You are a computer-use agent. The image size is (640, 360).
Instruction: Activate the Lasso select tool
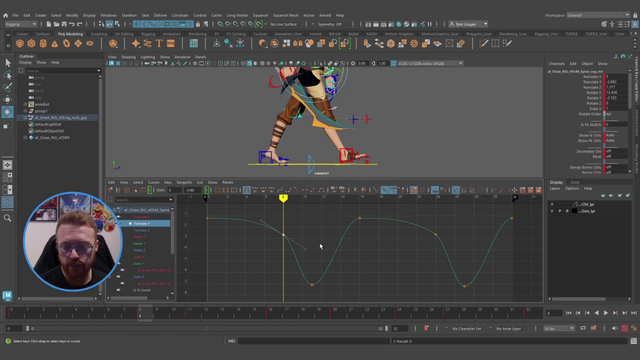(7, 75)
